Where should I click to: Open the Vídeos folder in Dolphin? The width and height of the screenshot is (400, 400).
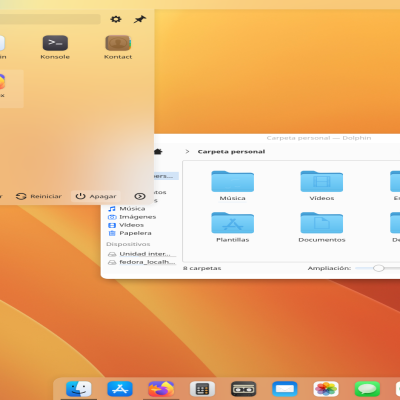(322, 186)
